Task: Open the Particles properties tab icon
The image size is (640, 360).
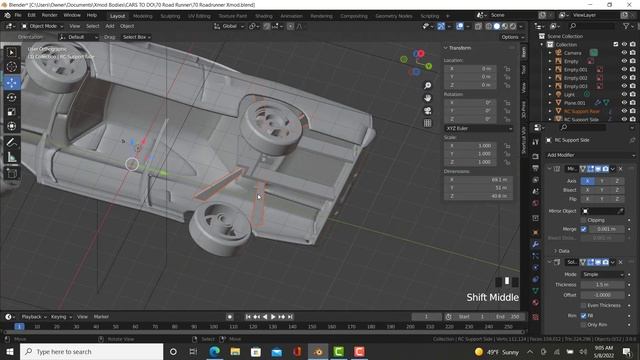Action: click(536, 256)
